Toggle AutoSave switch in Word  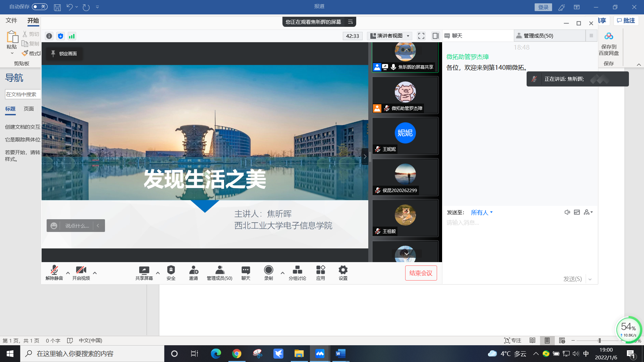point(40,7)
